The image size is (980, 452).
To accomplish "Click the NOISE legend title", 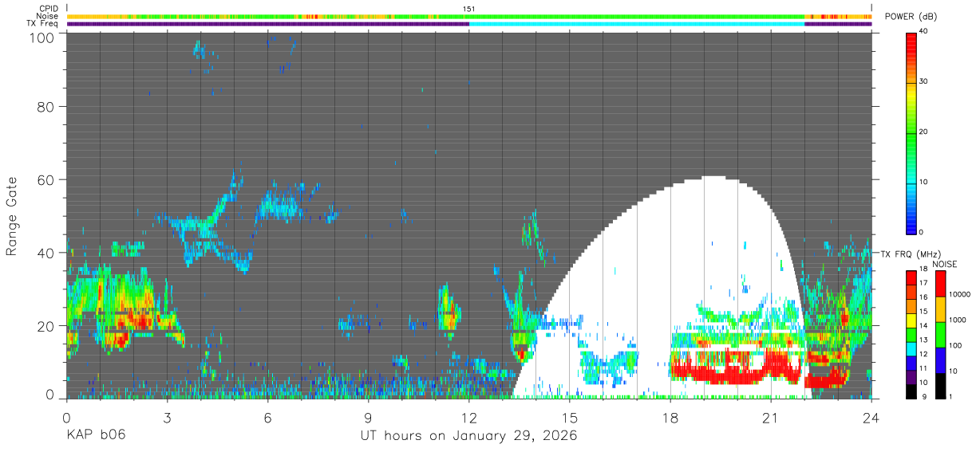I will click(x=943, y=264).
